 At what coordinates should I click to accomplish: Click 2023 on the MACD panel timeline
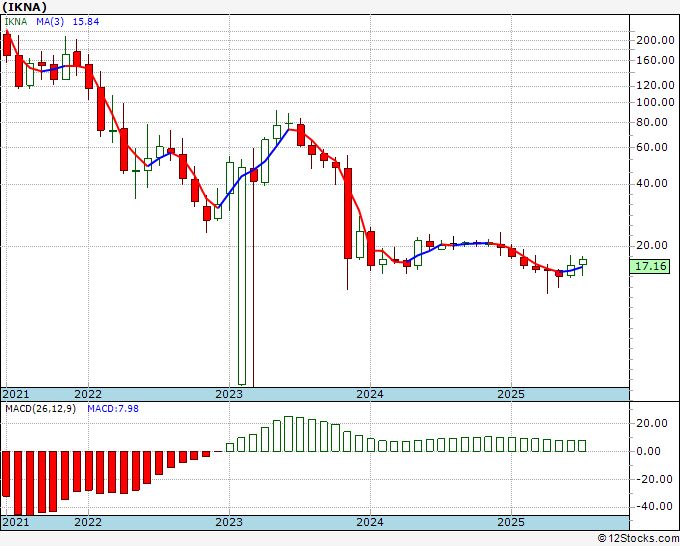click(x=229, y=522)
